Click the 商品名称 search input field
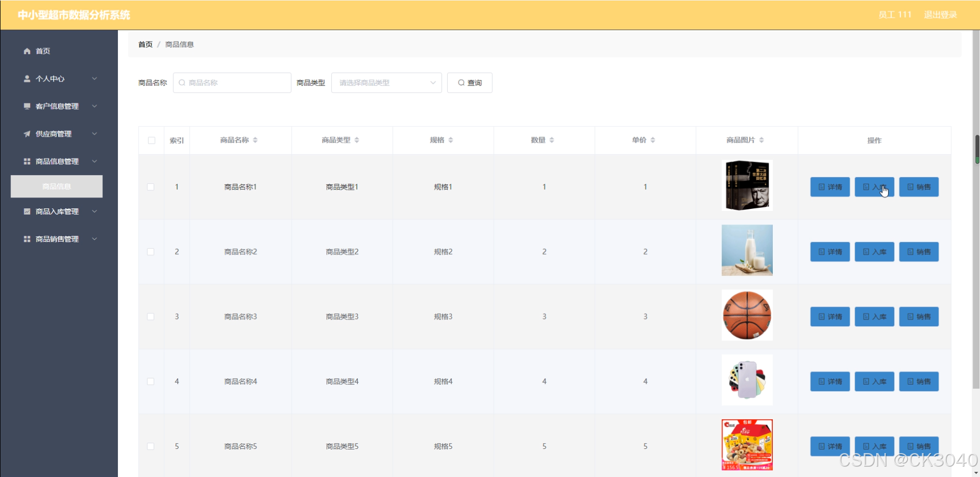Screen dimensions: 980x477 [232, 83]
